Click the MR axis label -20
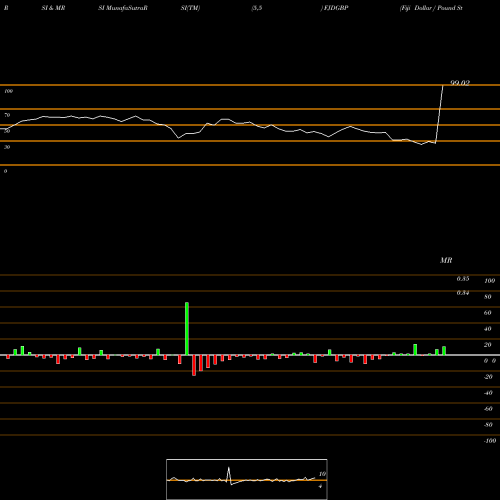Viewport: 500px width, 500px height. (x=488, y=377)
